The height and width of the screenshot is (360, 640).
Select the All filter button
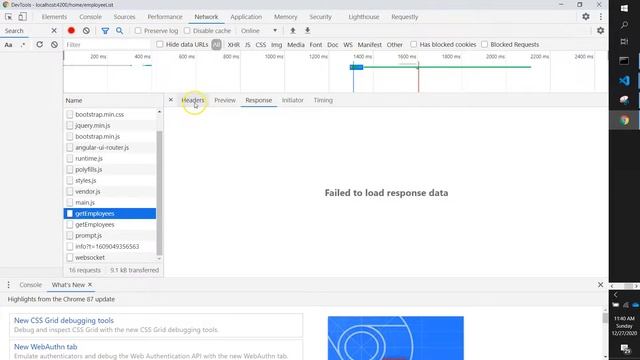click(x=216, y=44)
